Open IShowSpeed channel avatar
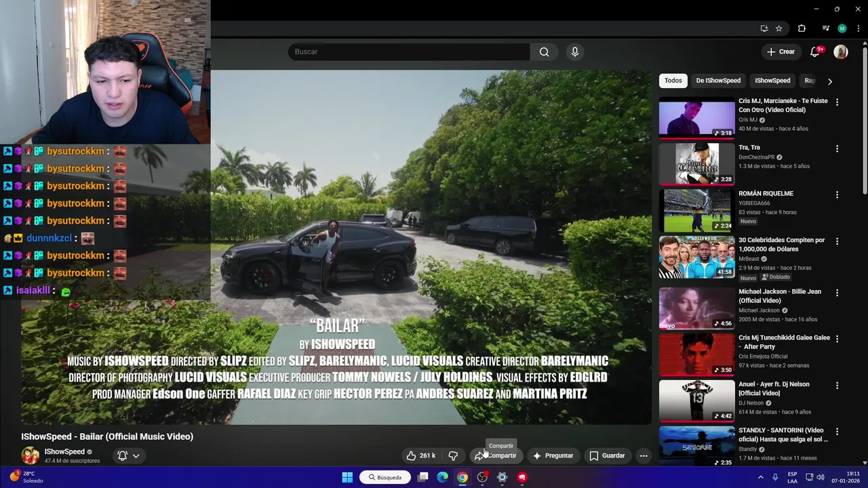The image size is (868, 488). coord(31,455)
